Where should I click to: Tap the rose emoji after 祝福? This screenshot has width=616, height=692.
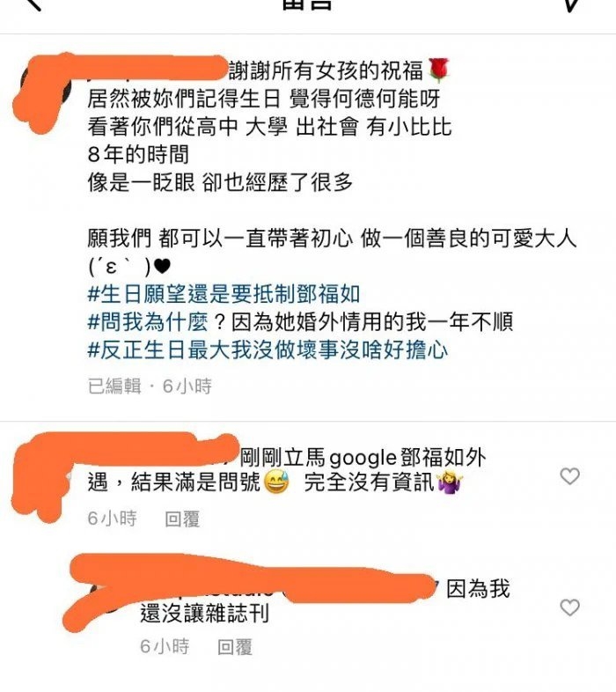point(438,70)
